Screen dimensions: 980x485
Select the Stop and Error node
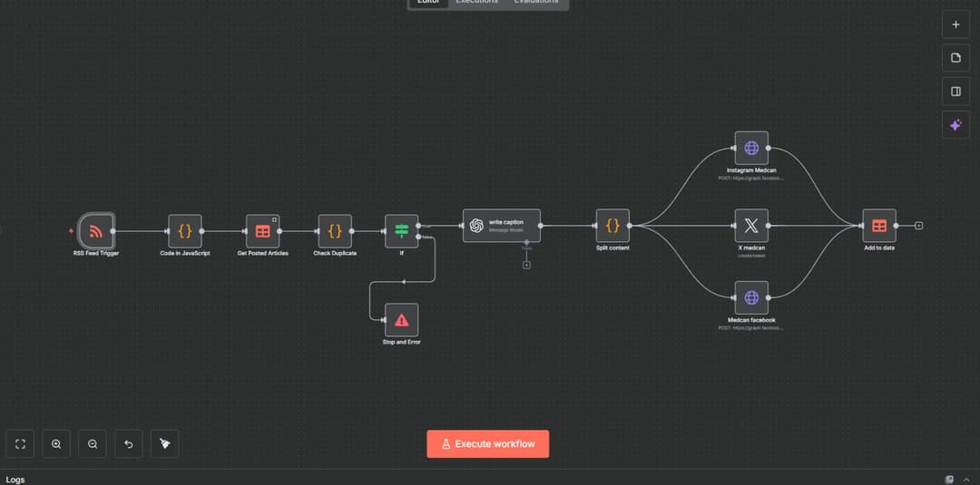(x=401, y=320)
